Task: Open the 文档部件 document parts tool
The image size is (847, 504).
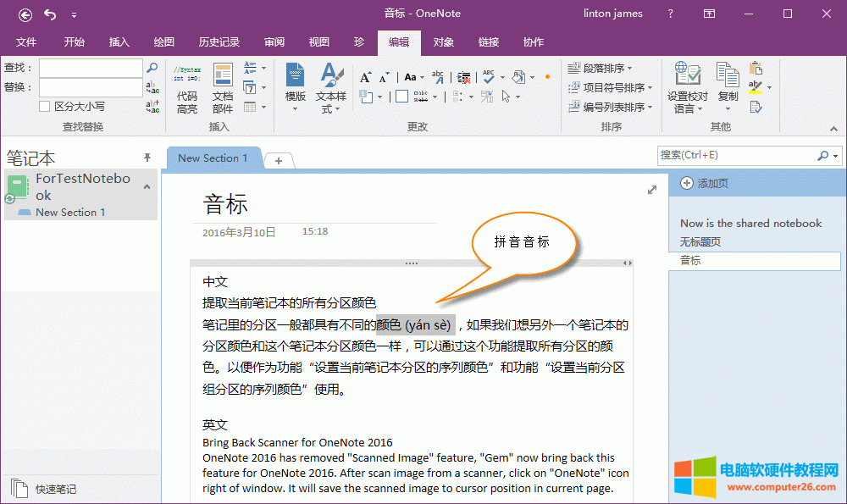Action: click(x=223, y=88)
